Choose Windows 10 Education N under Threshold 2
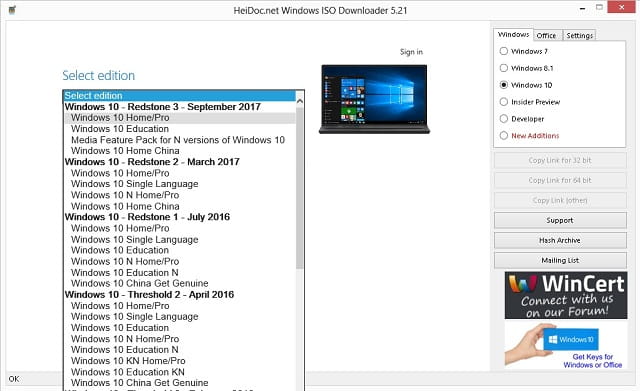Screen dimensions: 640x391 point(180,350)
